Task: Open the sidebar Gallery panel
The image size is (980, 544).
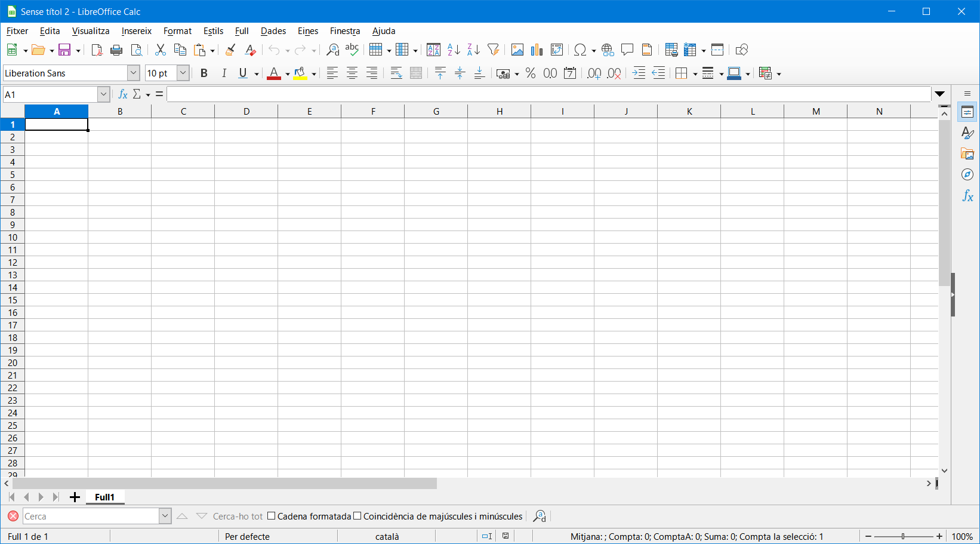Action: [967, 154]
